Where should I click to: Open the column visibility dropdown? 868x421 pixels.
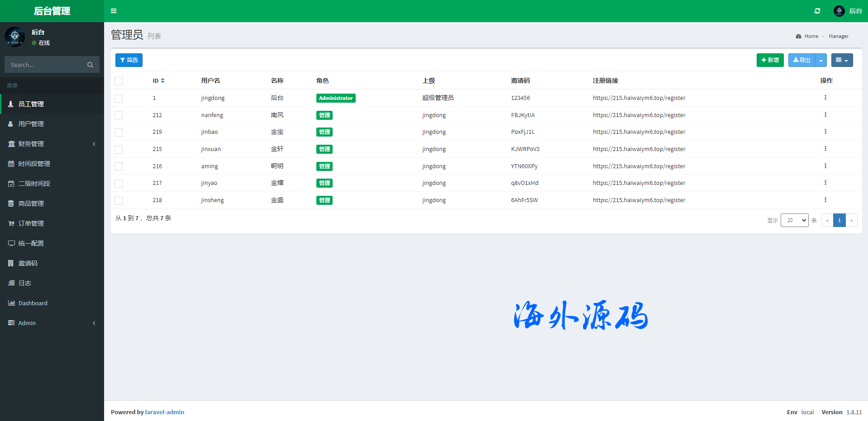[x=841, y=60]
